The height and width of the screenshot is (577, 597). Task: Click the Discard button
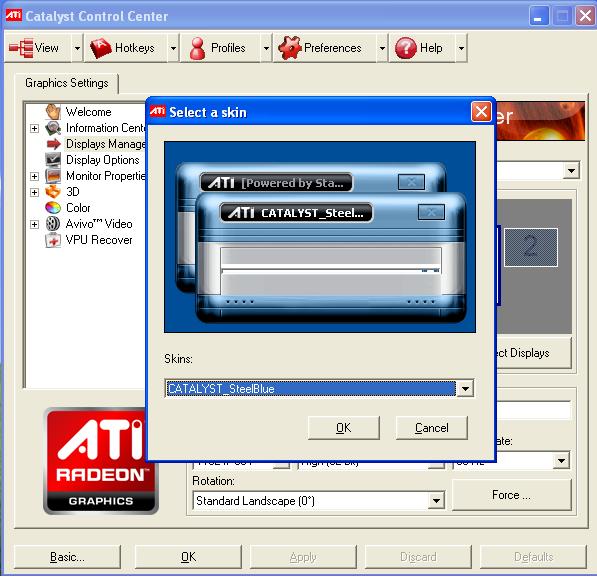coord(418,557)
